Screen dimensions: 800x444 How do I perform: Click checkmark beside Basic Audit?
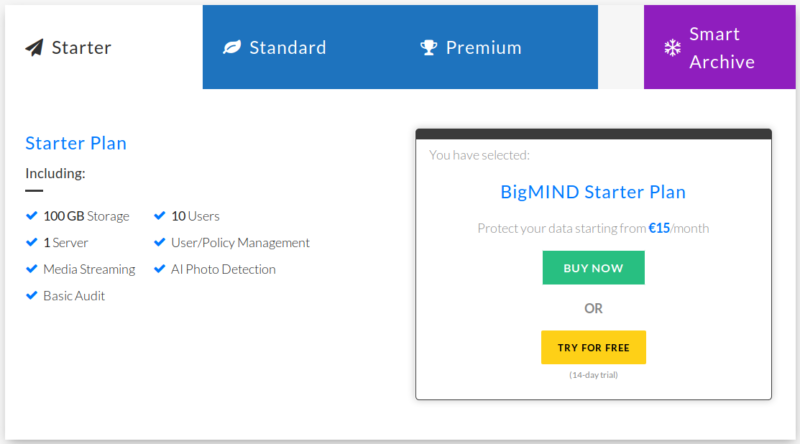click(31, 296)
